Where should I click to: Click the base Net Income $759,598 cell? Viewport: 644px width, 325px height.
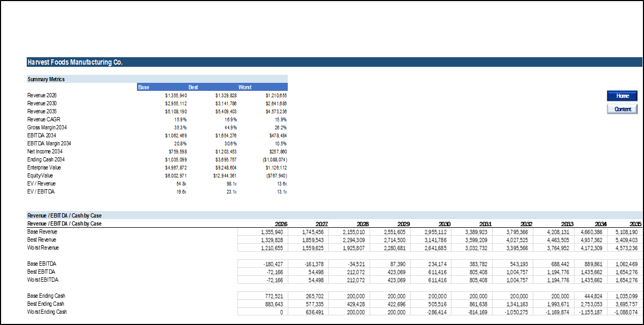point(177,151)
